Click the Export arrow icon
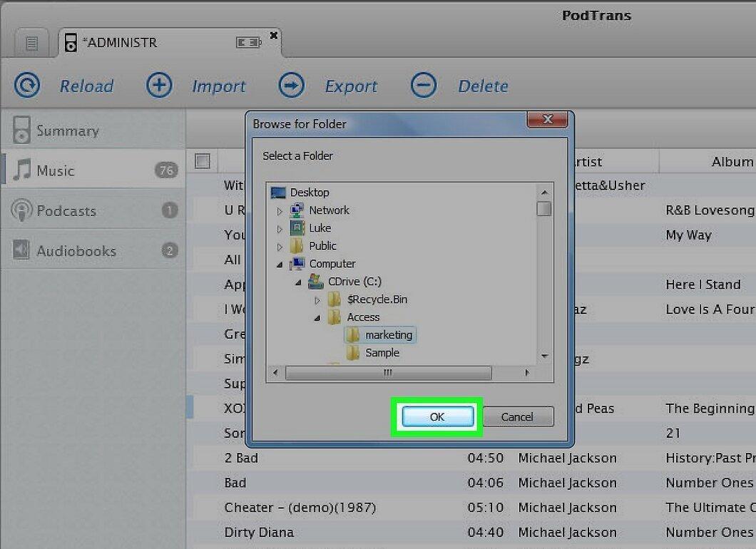Image resolution: width=756 pixels, height=549 pixels. [291, 86]
